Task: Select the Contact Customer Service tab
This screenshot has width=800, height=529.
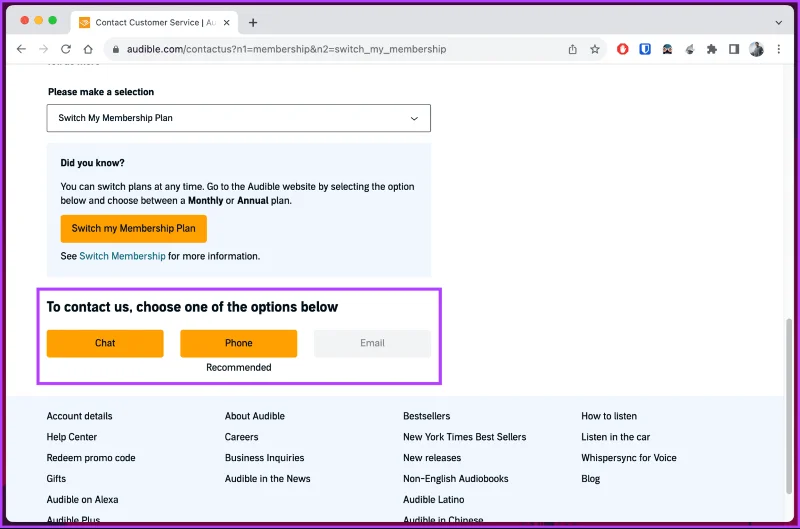Action: 154,22
